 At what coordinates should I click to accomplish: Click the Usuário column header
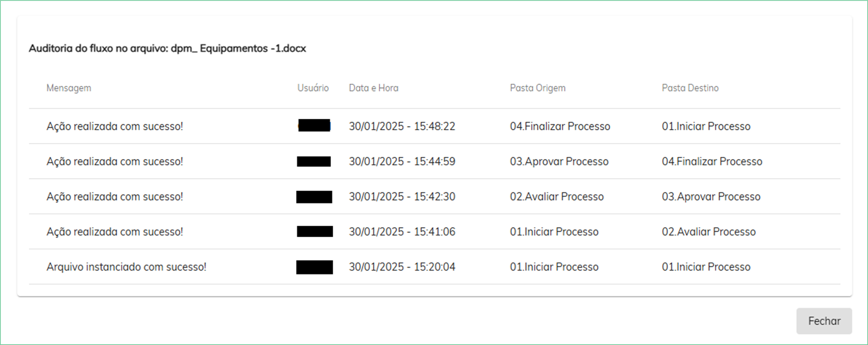pyautogui.click(x=313, y=88)
